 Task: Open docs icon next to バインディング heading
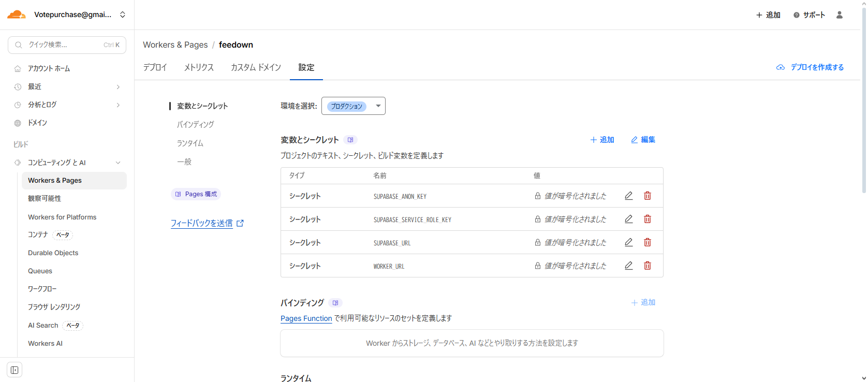[x=335, y=303]
